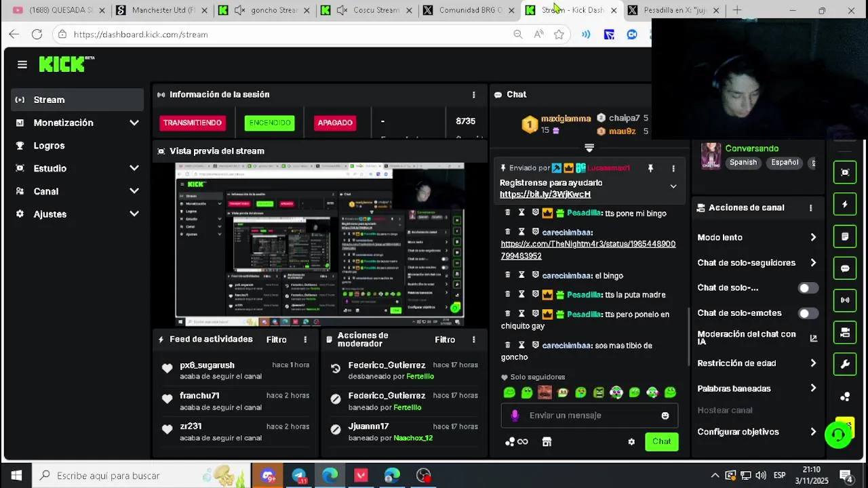Open the green headset support bubble
Image resolution: width=868 pixels, height=488 pixels.
pos(838,435)
